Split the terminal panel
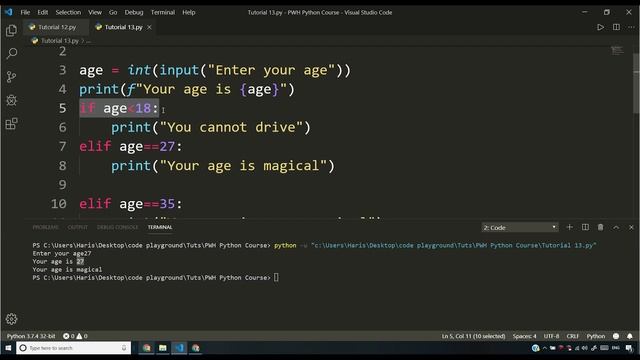The height and width of the screenshot is (360, 640). (585, 227)
